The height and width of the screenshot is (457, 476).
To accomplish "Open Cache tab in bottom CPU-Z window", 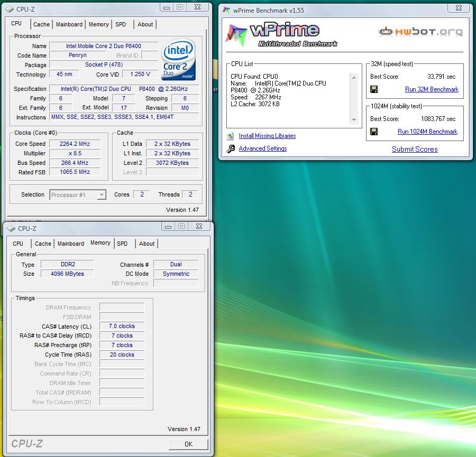I will (43, 244).
